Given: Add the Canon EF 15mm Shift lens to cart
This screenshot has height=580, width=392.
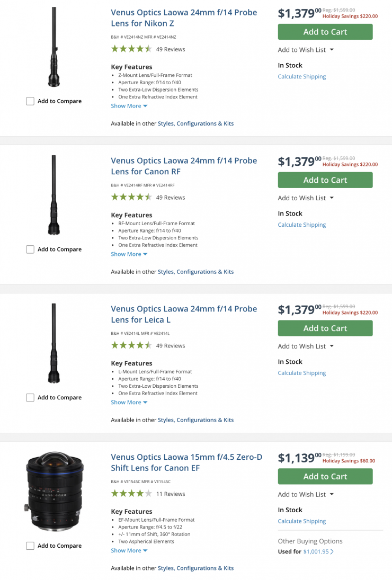Looking at the screenshot, I should tap(325, 477).
